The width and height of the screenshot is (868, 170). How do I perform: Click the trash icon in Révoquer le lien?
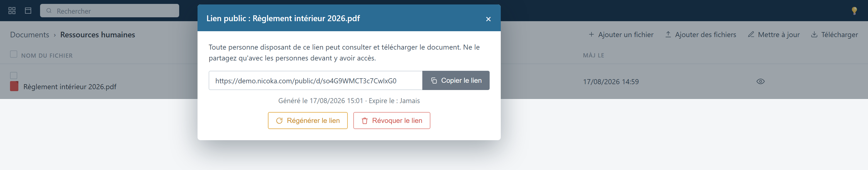click(364, 121)
